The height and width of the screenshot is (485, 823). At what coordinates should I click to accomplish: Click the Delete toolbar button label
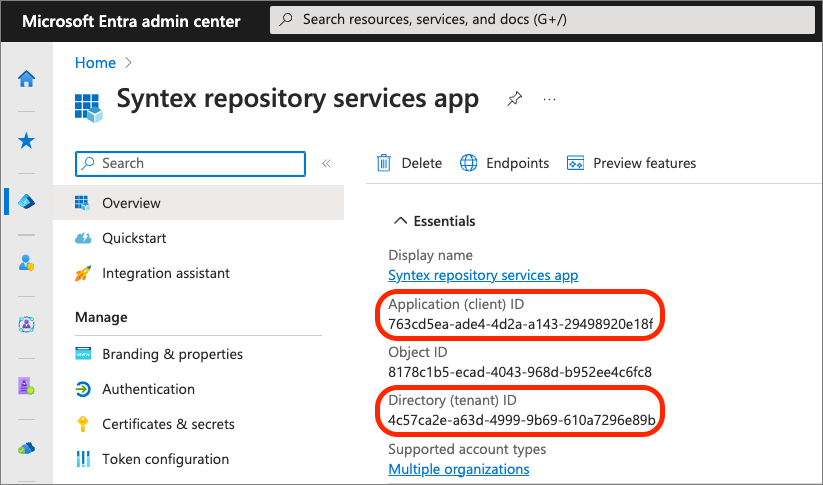(x=421, y=163)
